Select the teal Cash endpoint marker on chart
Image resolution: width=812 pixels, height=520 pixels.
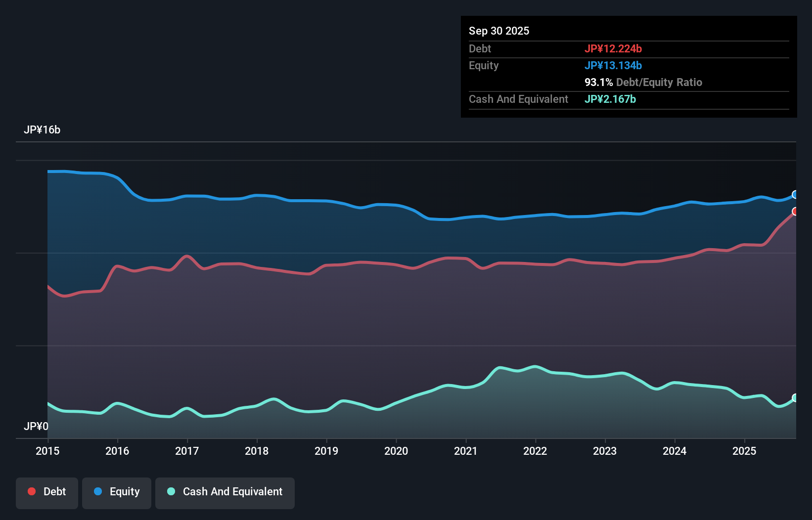click(795, 397)
